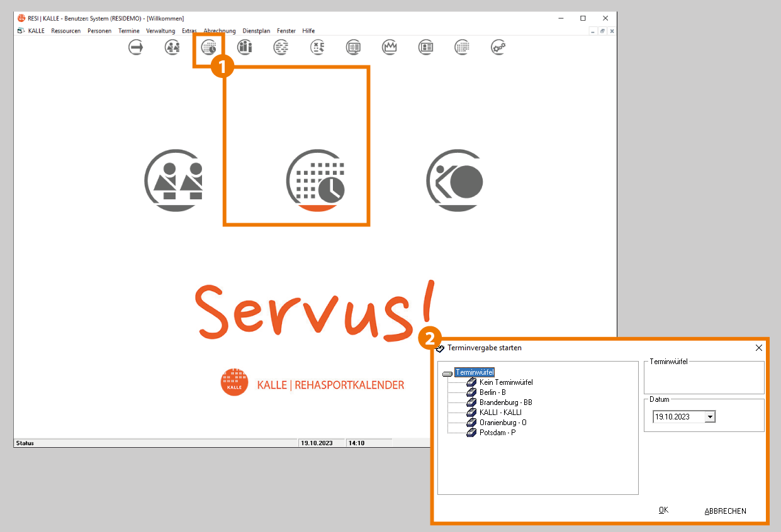Open the persons icon in top toolbar

[172, 47]
